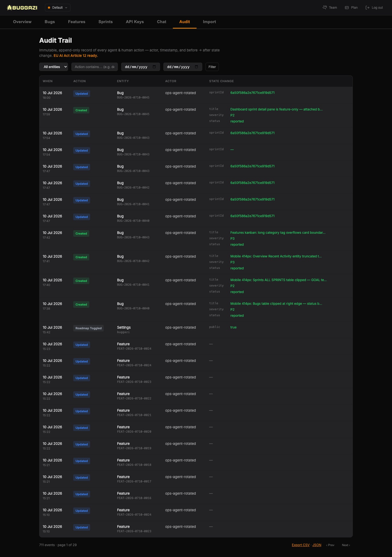This screenshot has height=557, width=392.
Task: Open the Default project dropdown
Action: point(58,8)
